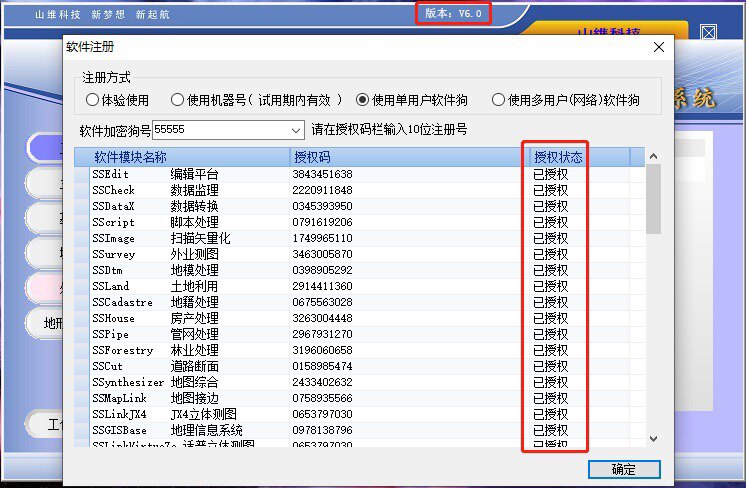This screenshot has width=746, height=488.
Task: Click the 版本: V6.0 label in main window
Action: 453,13
